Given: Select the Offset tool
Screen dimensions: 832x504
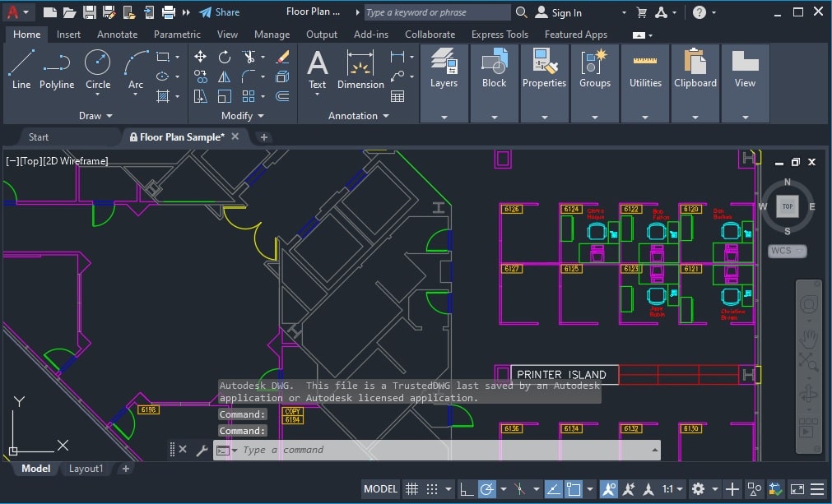Looking at the screenshot, I should click(x=283, y=96).
